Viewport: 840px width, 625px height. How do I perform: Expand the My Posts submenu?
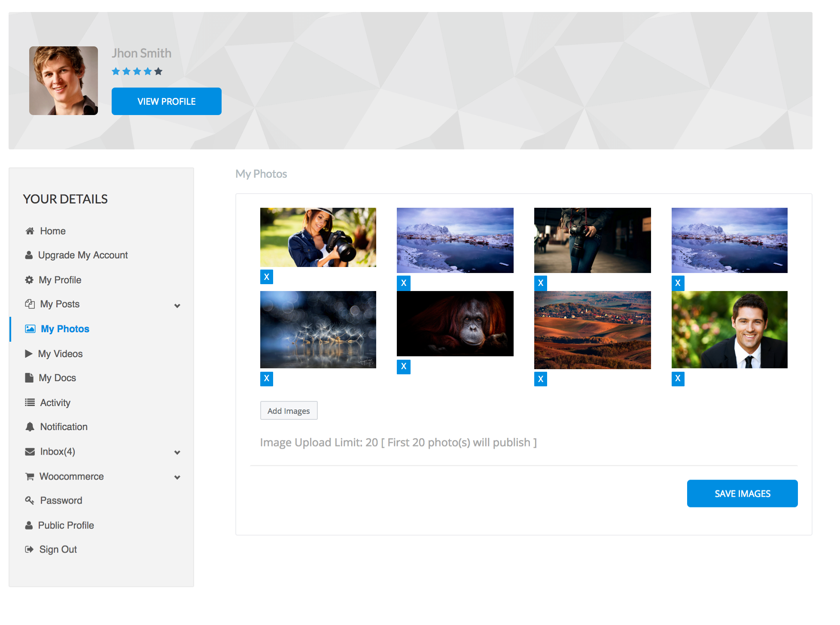tap(177, 306)
